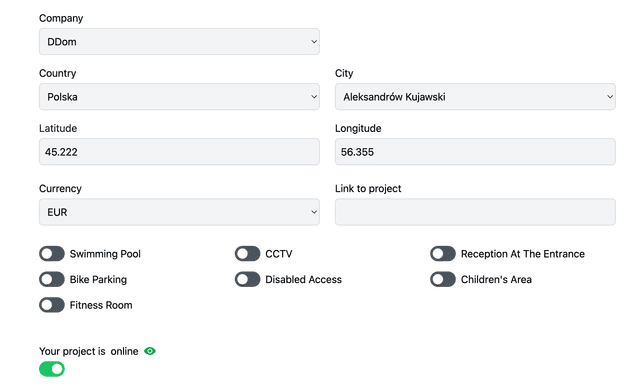Click the Longitude field with 56.355
This screenshot has width=640, height=388.
click(475, 152)
